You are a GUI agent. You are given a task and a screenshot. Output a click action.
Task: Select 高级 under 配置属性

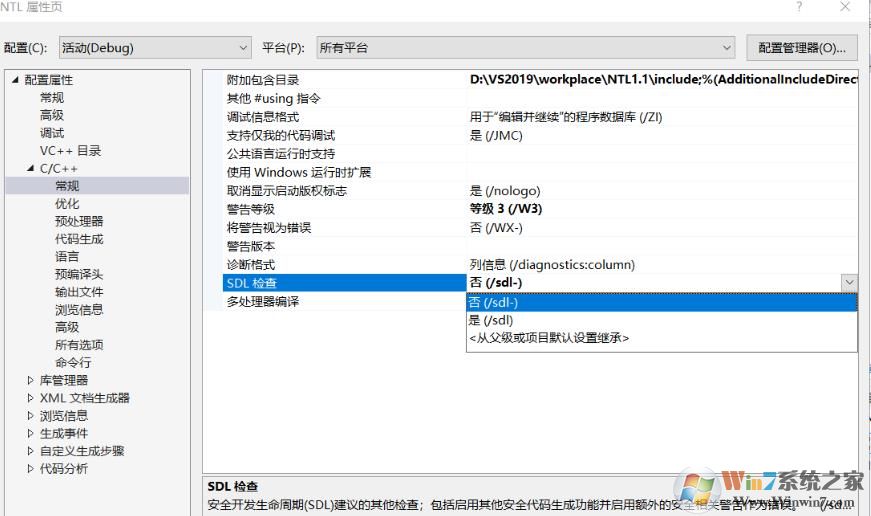[52, 115]
